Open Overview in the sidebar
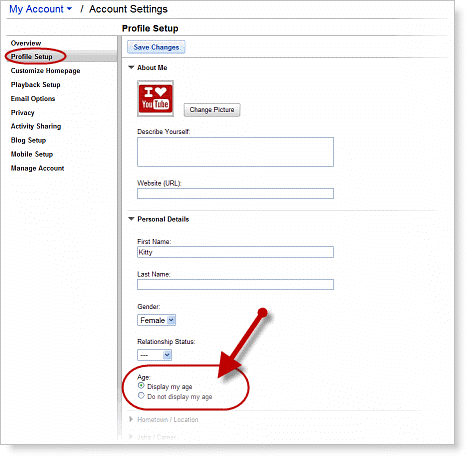The width and height of the screenshot is (467, 457). point(26,43)
